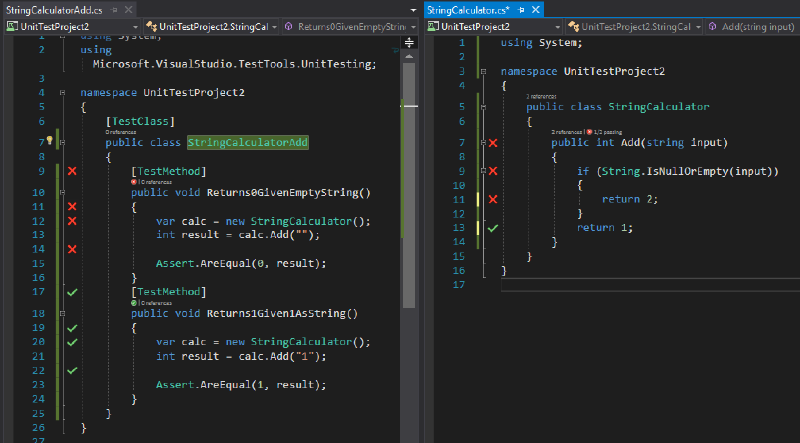The width and height of the screenshot is (800, 443).
Task: Click the passing test green check on line 17
Action: click(x=72, y=292)
